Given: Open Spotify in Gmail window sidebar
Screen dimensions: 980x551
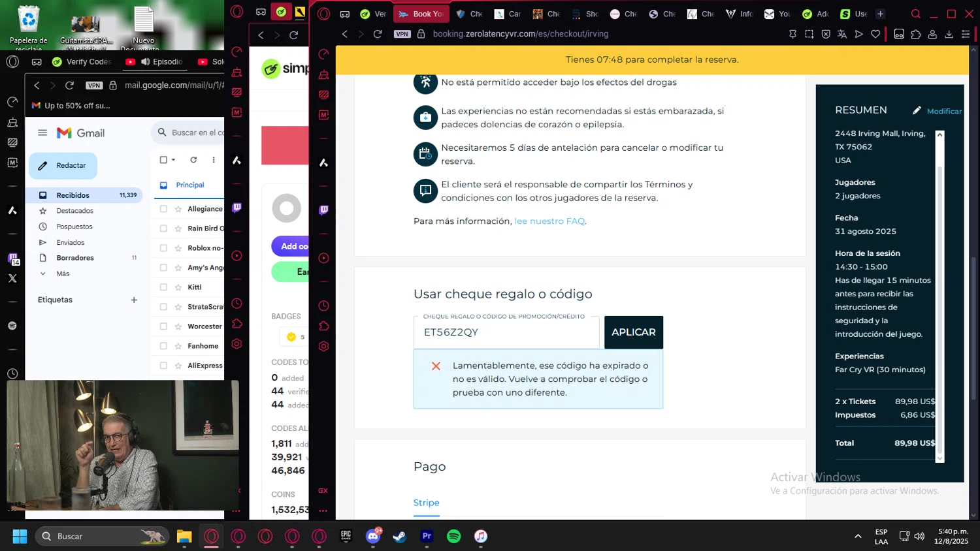Looking at the screenshot, I should coord(12,326).
